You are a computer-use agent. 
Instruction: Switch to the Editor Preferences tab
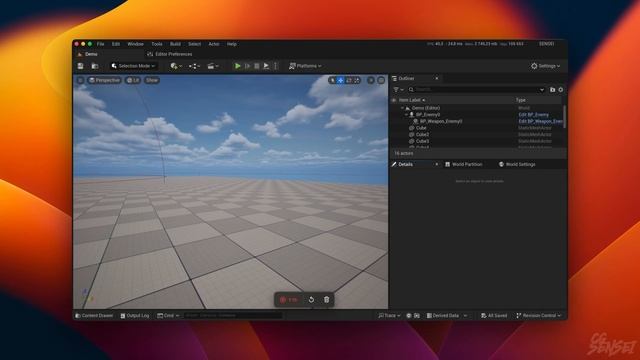point(170,54)
